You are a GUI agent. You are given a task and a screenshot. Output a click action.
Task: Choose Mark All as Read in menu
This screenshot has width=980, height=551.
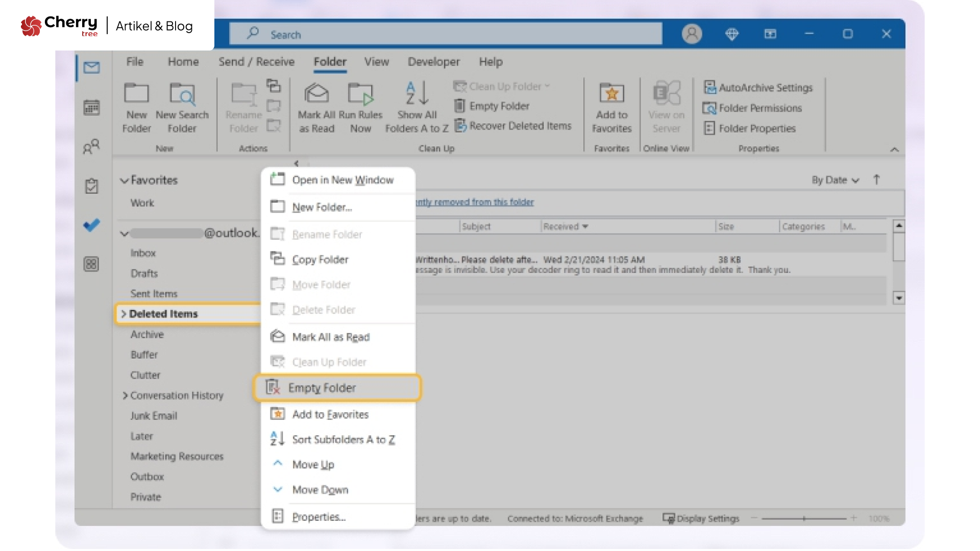click(338, 337)
